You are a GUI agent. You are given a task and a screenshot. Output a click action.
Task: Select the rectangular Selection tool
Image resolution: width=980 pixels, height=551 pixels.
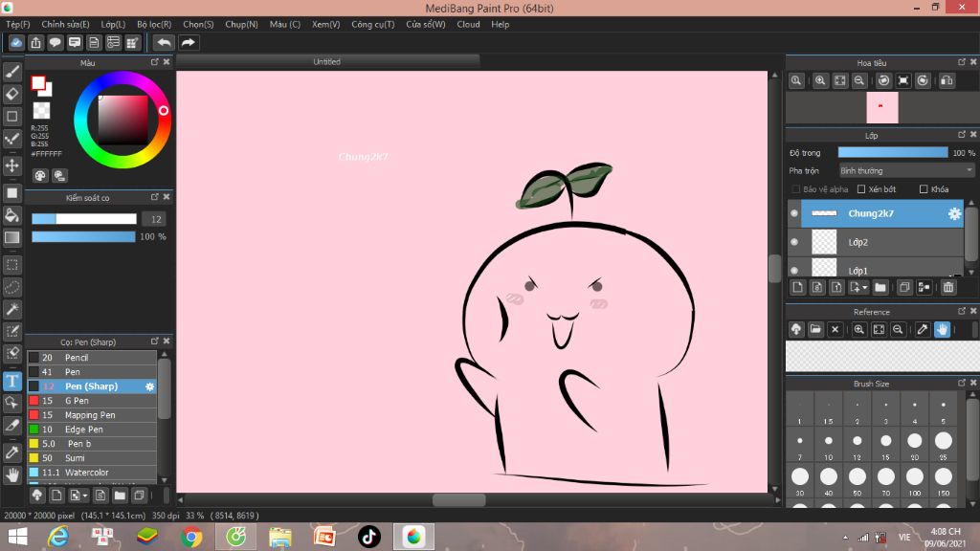point(11,265)
